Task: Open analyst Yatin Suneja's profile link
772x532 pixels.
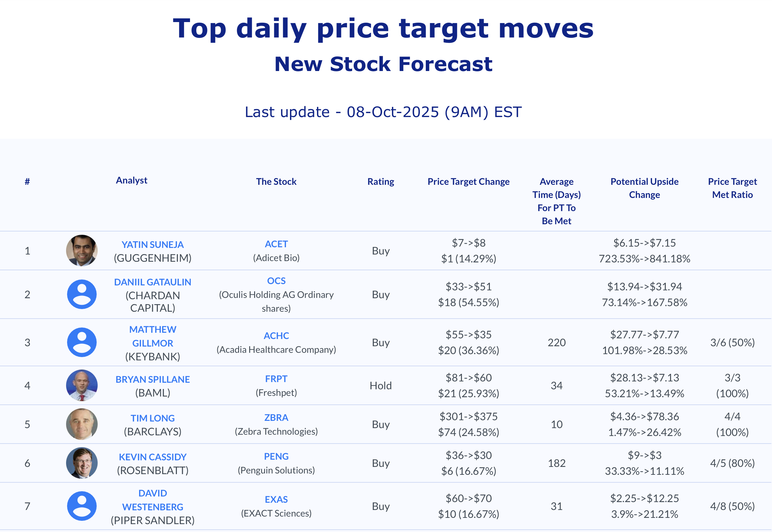Action: tap(152, 244)
